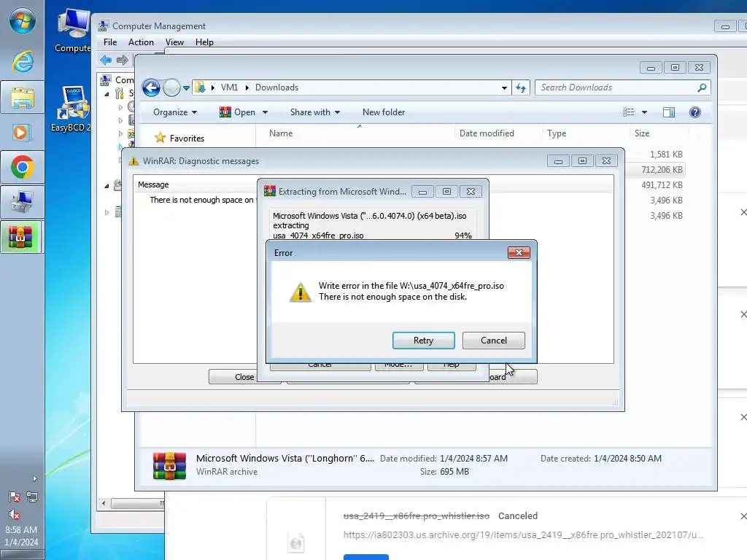747x560 pixels.
Task: Switch to WinRAR taskbar icon
Action: (x=23, y=237)
